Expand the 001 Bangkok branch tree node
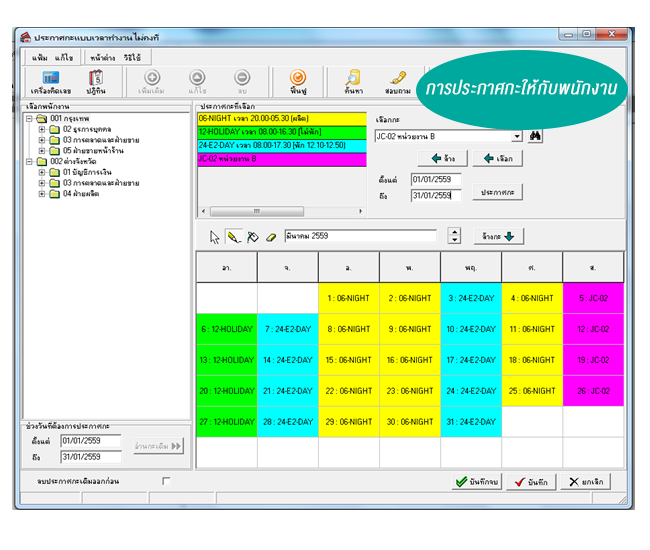 click(x=29, y=119)
